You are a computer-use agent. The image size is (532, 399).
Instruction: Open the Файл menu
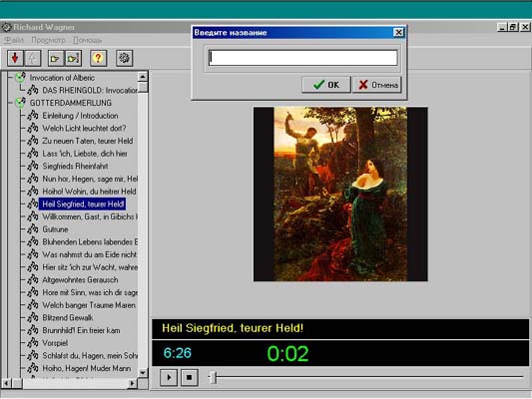[x=14, y=40]
